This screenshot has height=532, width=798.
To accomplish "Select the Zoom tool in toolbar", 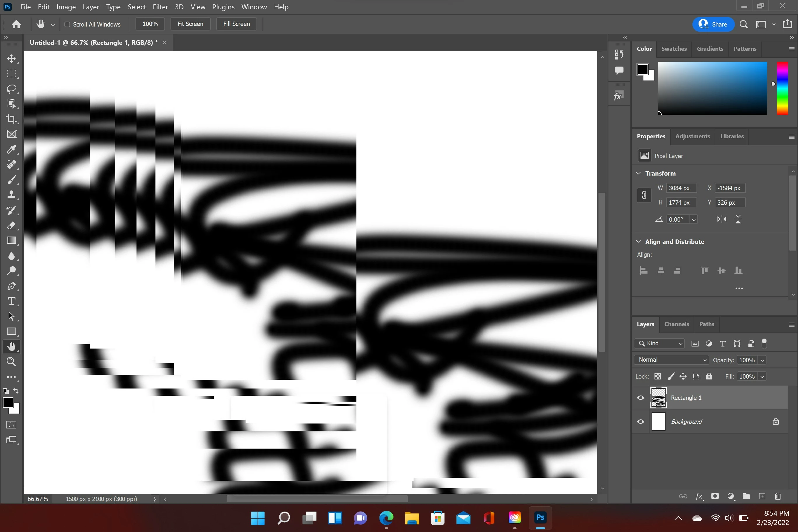I will 11,362.
